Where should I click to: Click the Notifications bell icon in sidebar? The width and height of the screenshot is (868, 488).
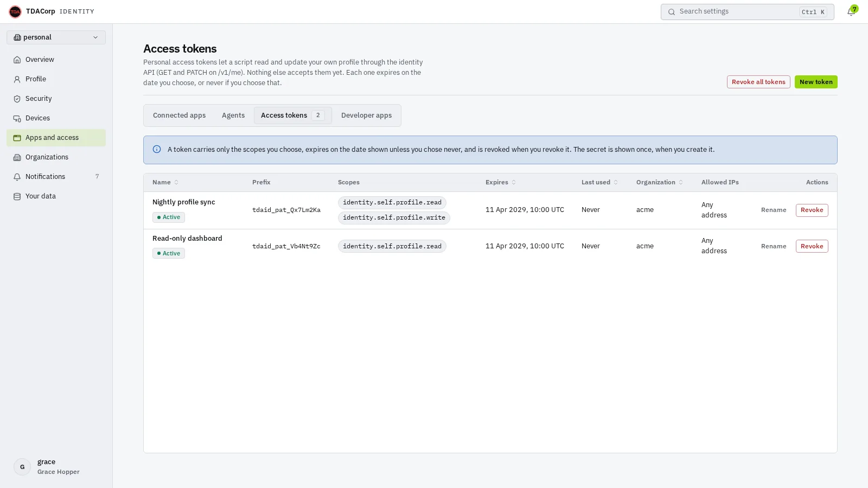click(17, 177)
